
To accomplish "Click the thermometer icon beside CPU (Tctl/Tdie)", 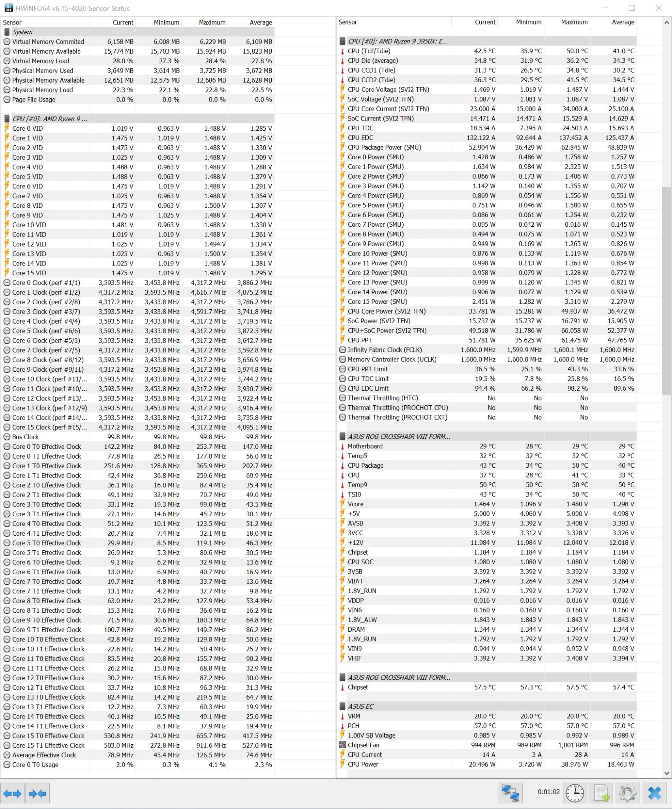I will [x=342, y=51].
